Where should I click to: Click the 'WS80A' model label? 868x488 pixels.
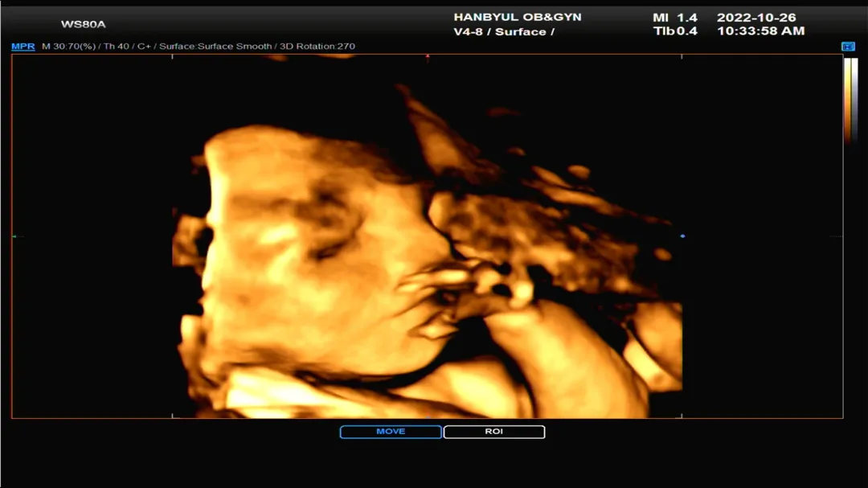click(x=83, y=24)
